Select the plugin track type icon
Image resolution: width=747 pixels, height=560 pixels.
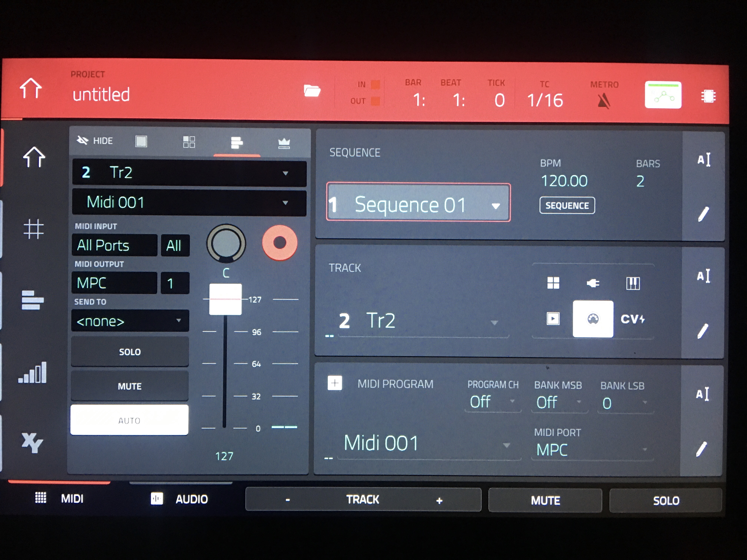click(x=593, y=283)
